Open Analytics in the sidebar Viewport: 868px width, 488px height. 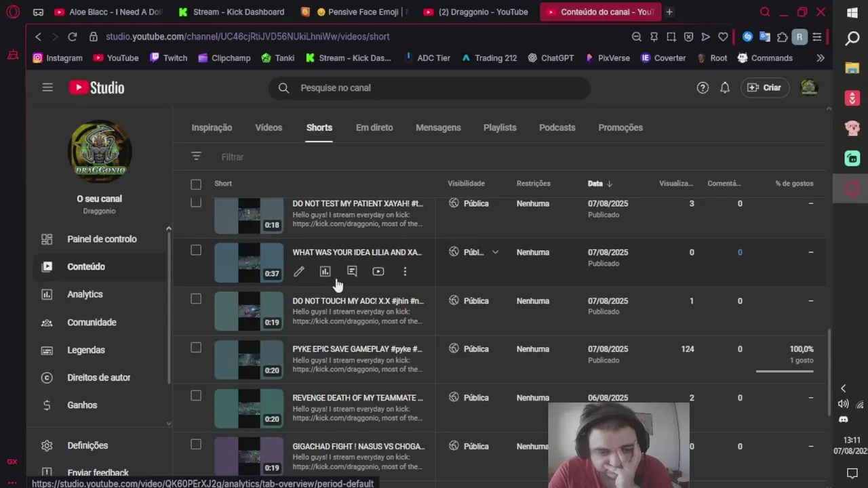click(99, 294)
